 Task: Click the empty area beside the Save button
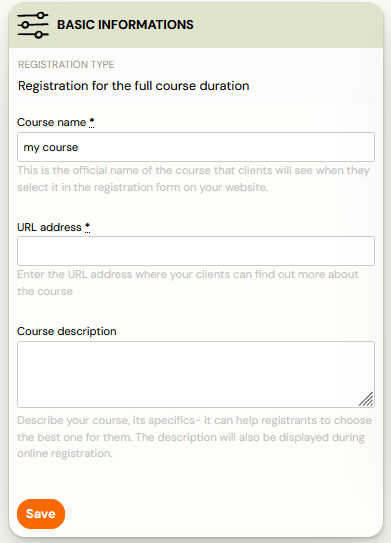[222, 514]
